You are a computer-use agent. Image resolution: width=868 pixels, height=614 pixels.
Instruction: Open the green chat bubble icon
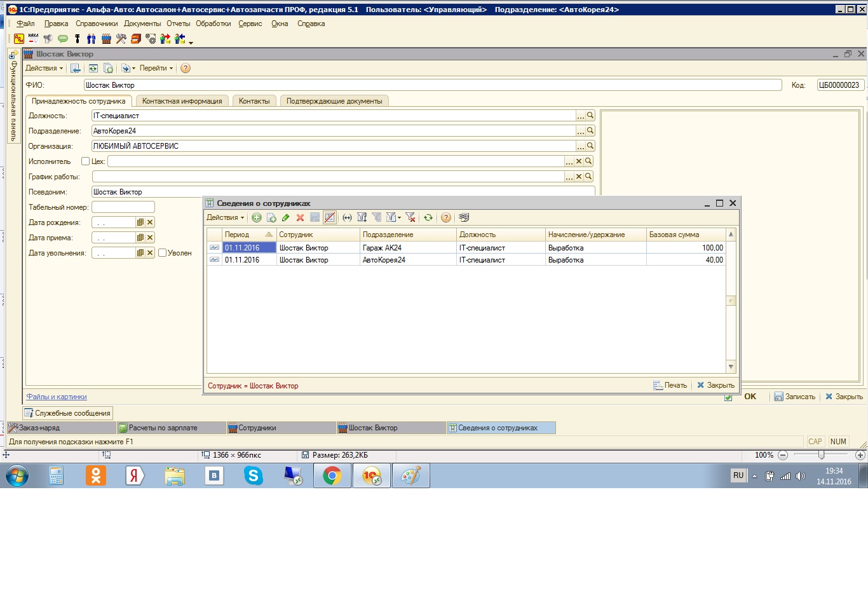click(x=63, y=39)
